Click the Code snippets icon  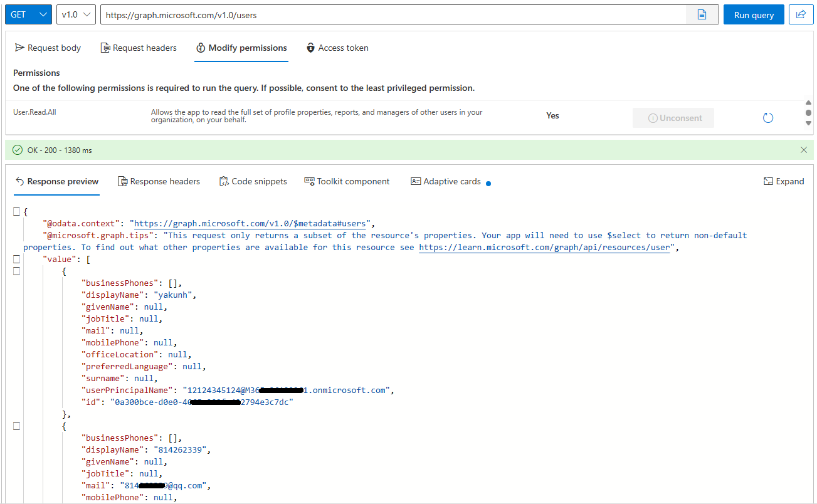click(x=224, y=181)
